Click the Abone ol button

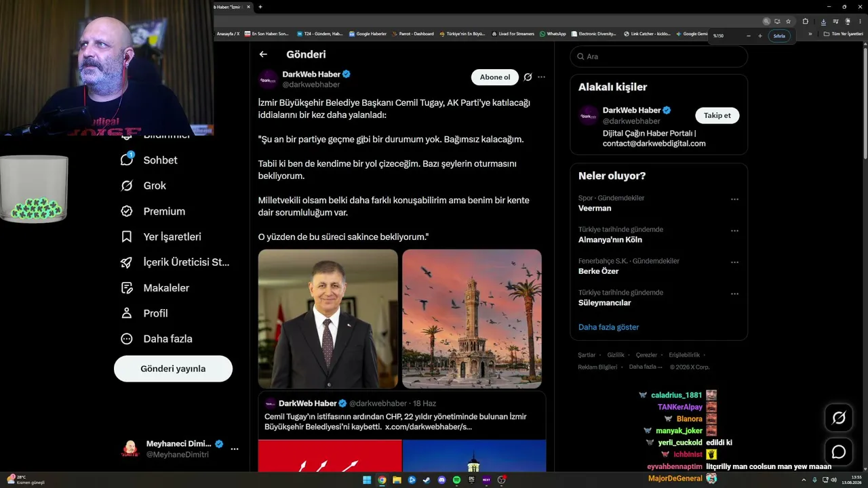coord(495,77)
